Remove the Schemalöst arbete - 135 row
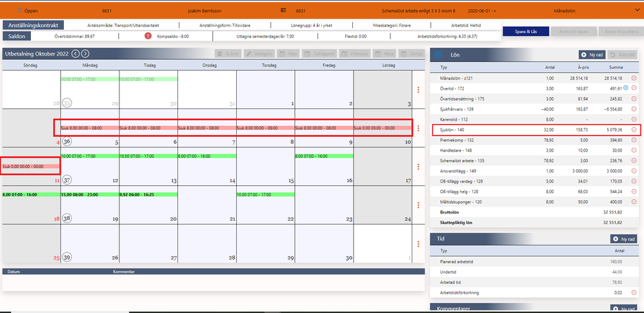The image size is (644, 313). point(634,161)
